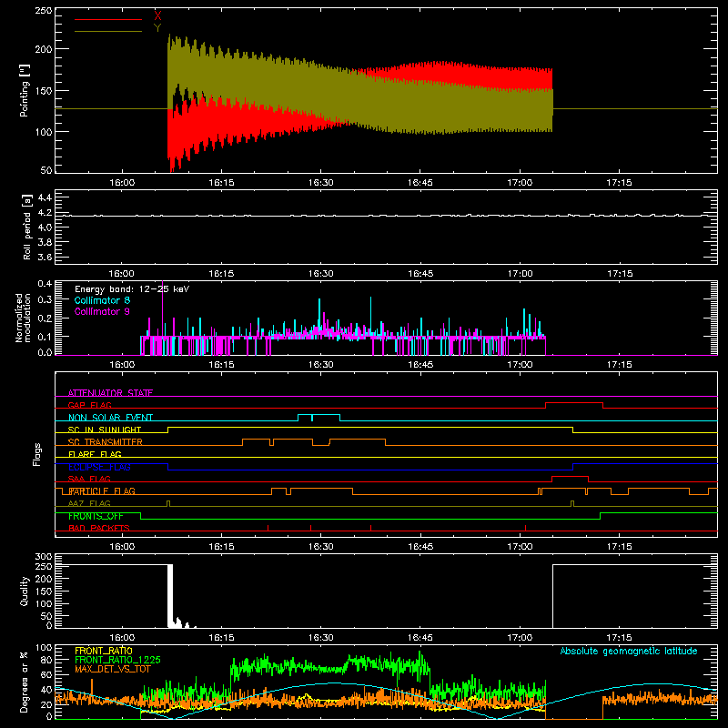Select the SC_IN_SUNLIGHT flag label
Viewport: 728px width, 728px height.
tap(105, 430)
